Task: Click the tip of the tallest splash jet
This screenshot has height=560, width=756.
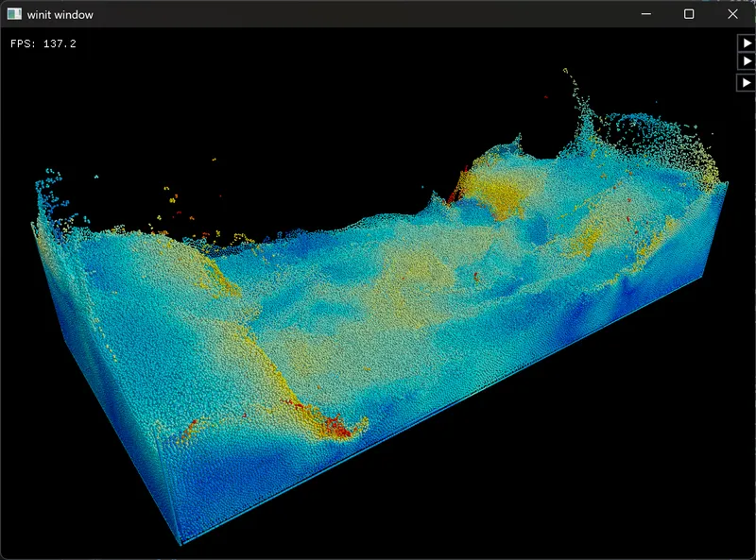Action: pos(565,71)
